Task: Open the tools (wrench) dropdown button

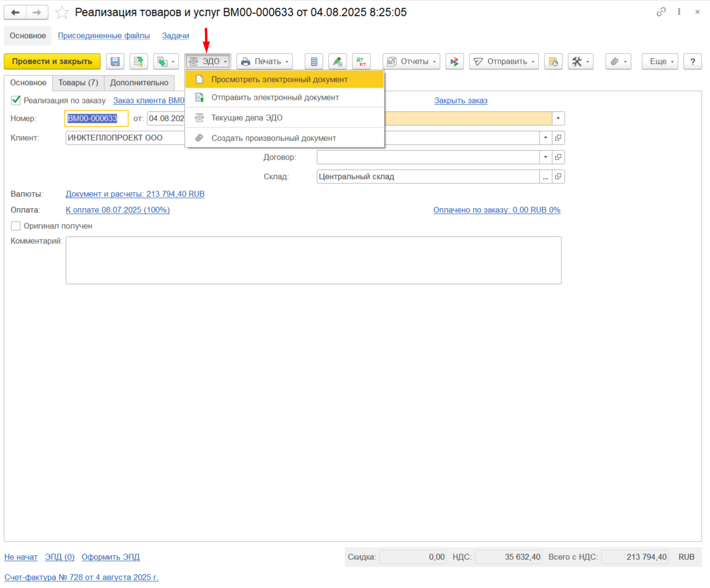Action: [x=580, y=62]
